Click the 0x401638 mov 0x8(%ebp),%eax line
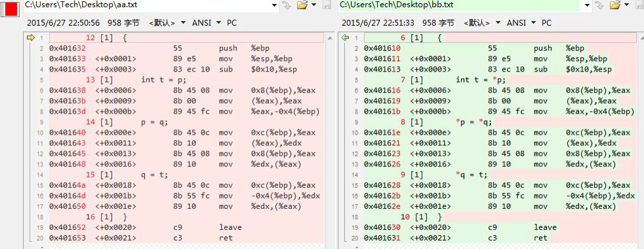The height and width of the screenshot is (249, 644). [x=187, y=91]
